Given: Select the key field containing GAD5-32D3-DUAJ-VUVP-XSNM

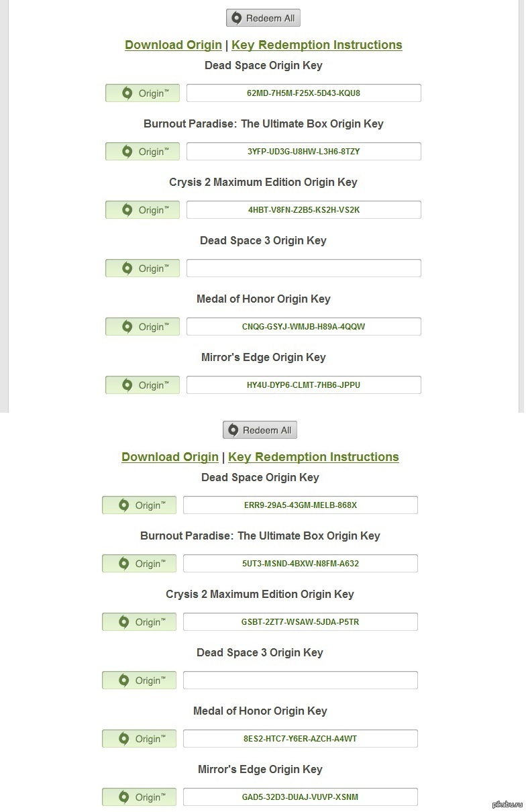Looking at the screenshot, I should 301,797.
